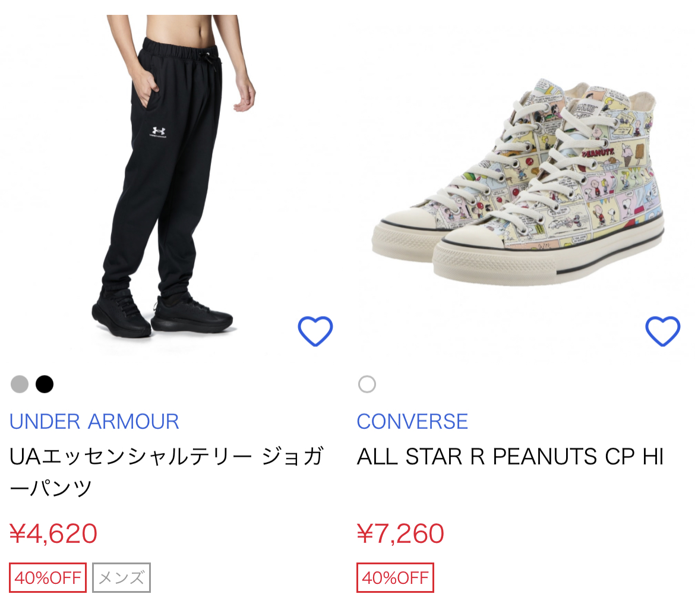Click the ¥4,620 price
Viewport: 695px width, 616px height.
click(53, 533)
